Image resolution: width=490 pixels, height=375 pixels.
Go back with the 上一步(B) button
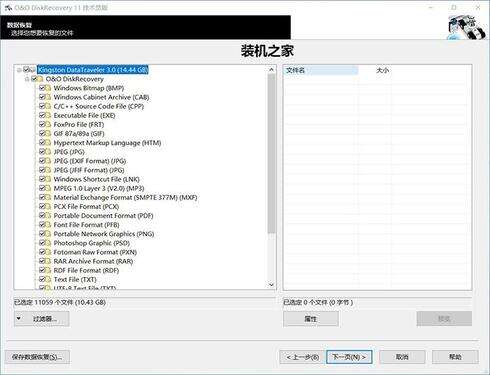pos(302,357)
